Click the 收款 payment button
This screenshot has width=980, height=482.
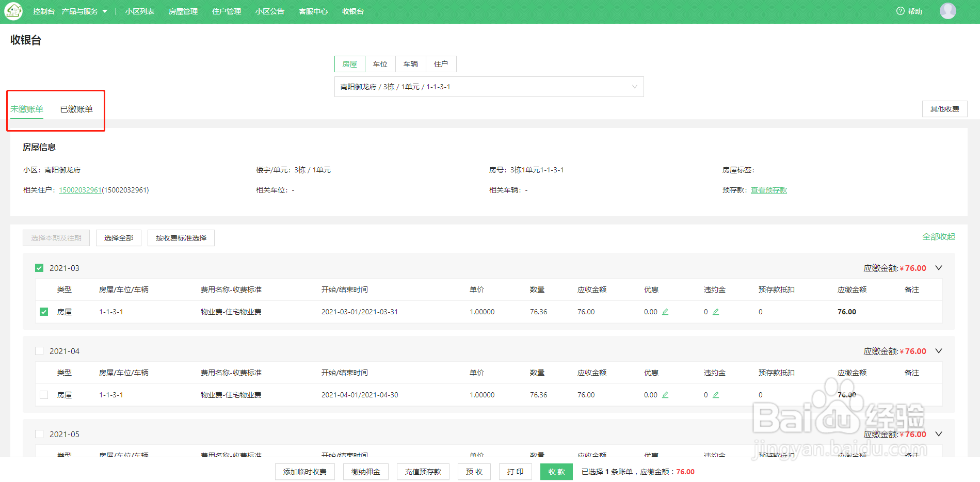pyautogui.click(x=556, y=471)
